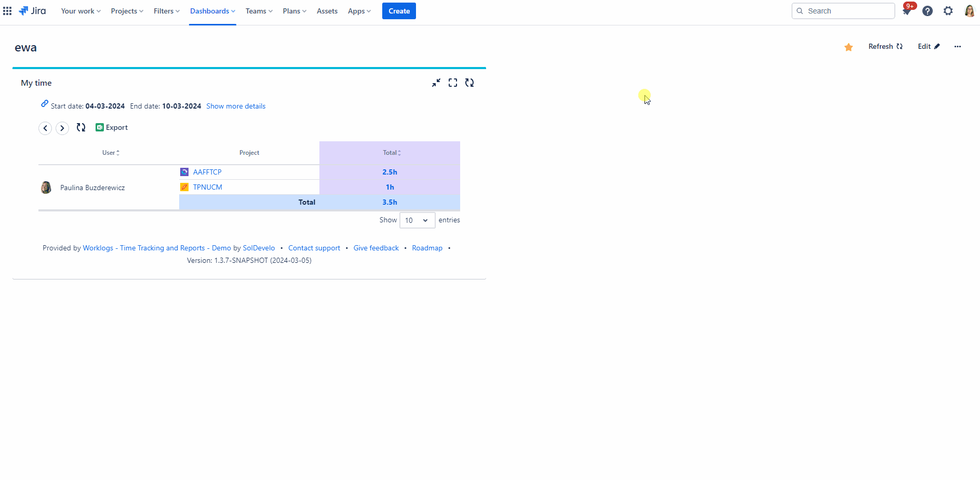Open the notifications bell

point(907,10)
